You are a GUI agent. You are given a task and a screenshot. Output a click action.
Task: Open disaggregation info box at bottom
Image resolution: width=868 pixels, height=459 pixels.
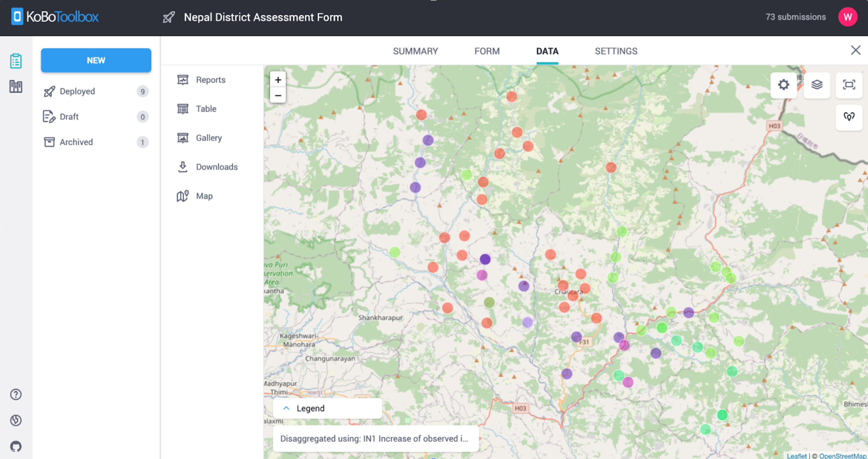click(x=375, y=438)
